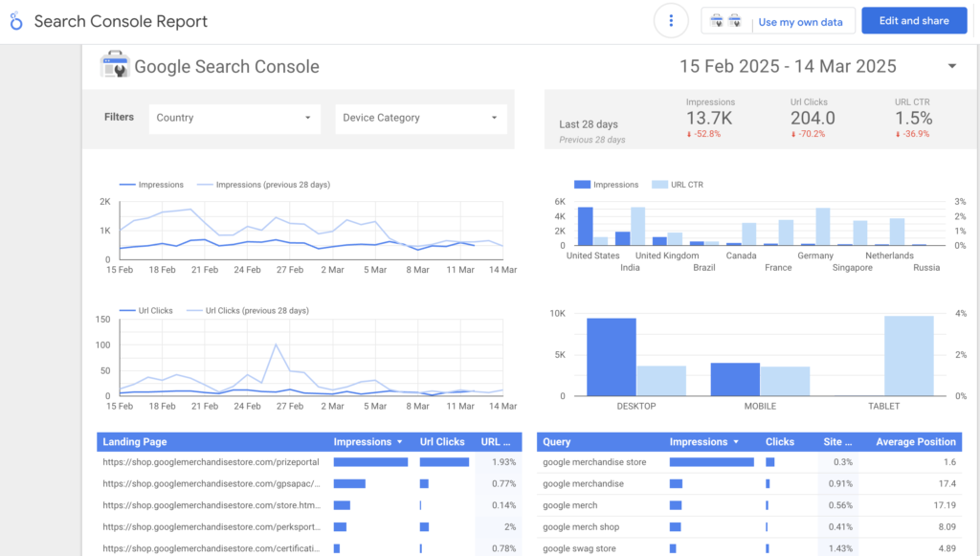Image resolution: width=980 pixels, height=556 pixels.
Task: Open the Device Category filter dropdown
Action: [421, 118]
